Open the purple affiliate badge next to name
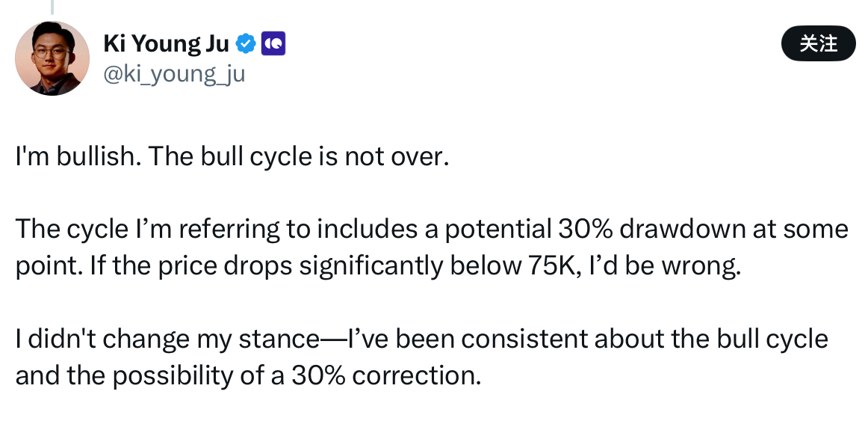 click(x=273, y=43)
